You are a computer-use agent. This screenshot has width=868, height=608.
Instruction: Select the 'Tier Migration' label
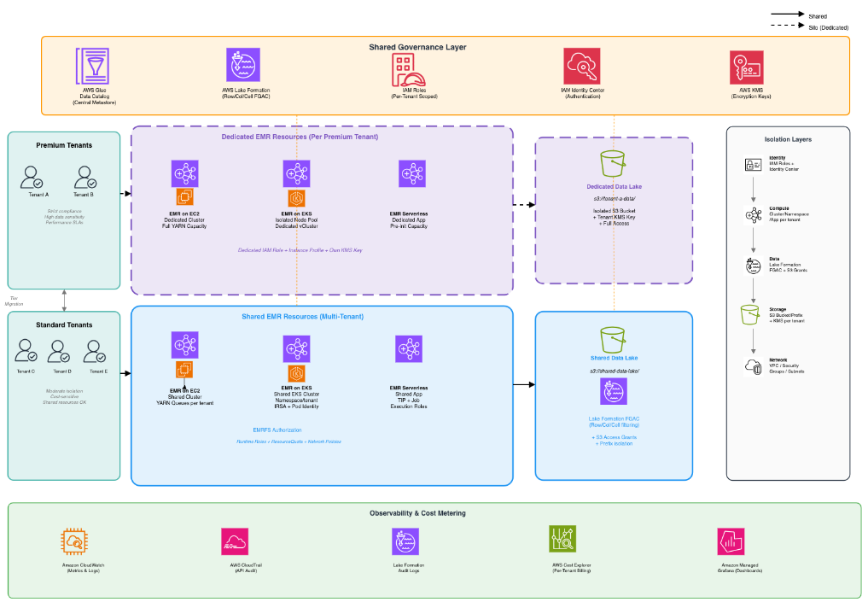click(x=14, y=301)
